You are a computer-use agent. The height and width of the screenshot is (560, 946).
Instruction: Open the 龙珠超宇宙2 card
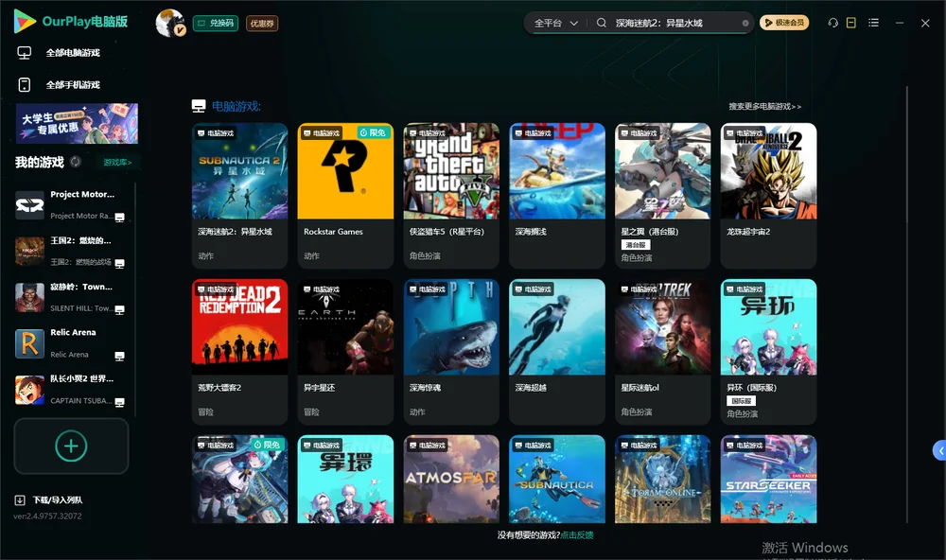768,196
